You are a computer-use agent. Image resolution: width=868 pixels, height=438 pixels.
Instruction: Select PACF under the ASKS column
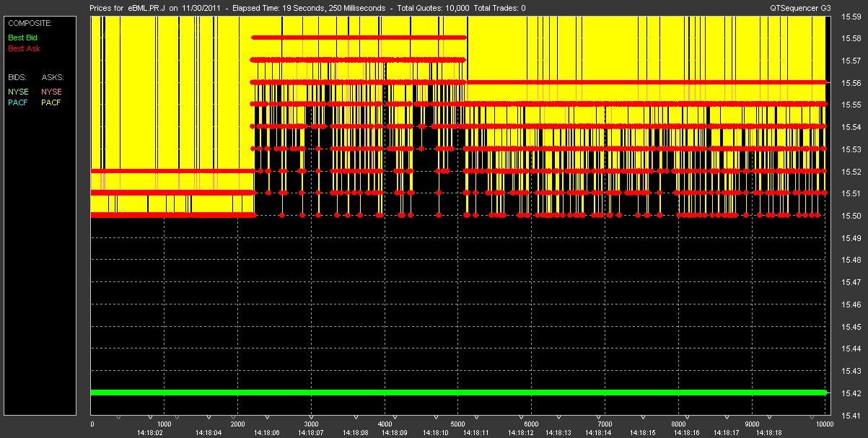coord(52,103)
